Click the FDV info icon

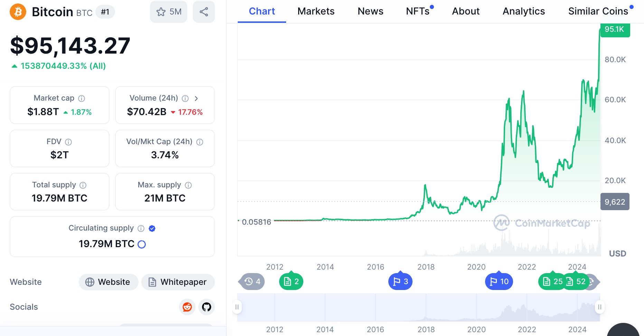(68, 142)
